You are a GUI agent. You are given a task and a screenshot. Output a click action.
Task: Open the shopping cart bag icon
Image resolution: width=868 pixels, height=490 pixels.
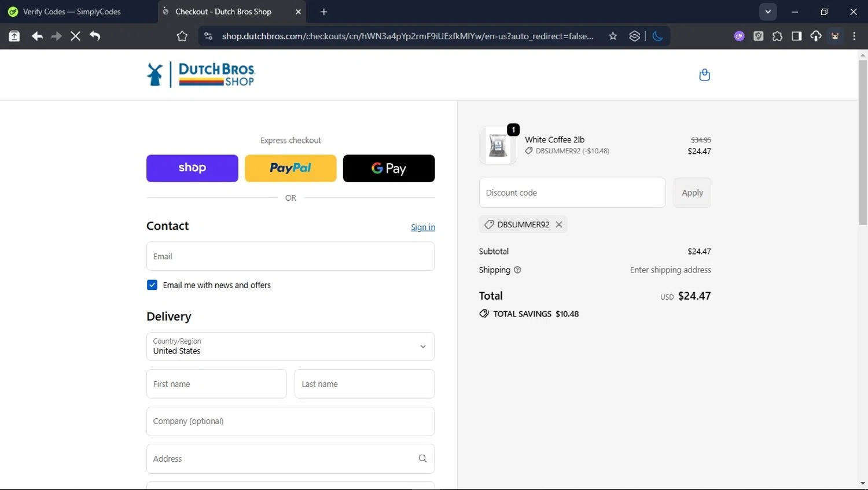point(704,75)
